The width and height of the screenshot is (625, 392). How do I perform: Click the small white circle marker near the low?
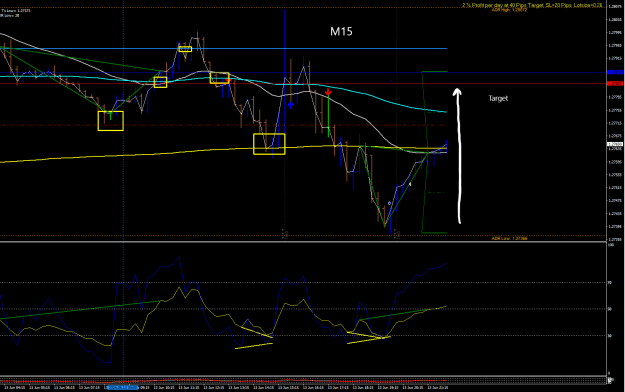(389, 203)
